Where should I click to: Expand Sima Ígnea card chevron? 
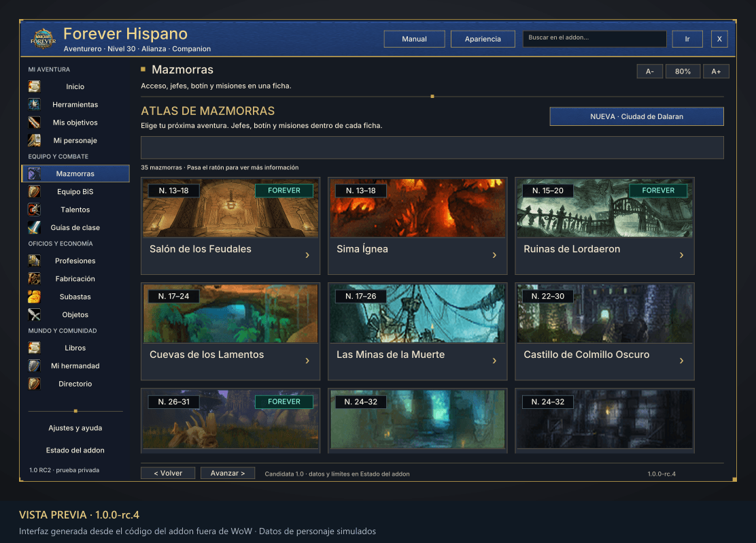click(494, 255)
